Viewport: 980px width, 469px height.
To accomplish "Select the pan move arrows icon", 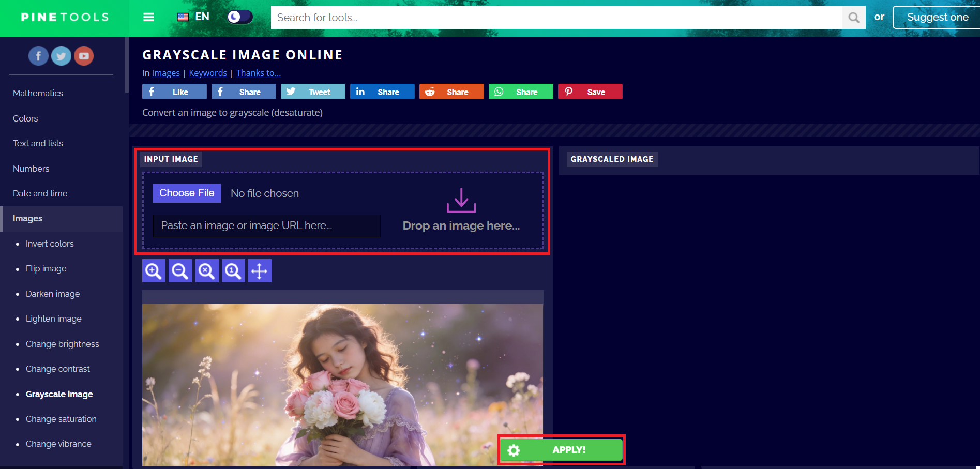I will (260, 271).
